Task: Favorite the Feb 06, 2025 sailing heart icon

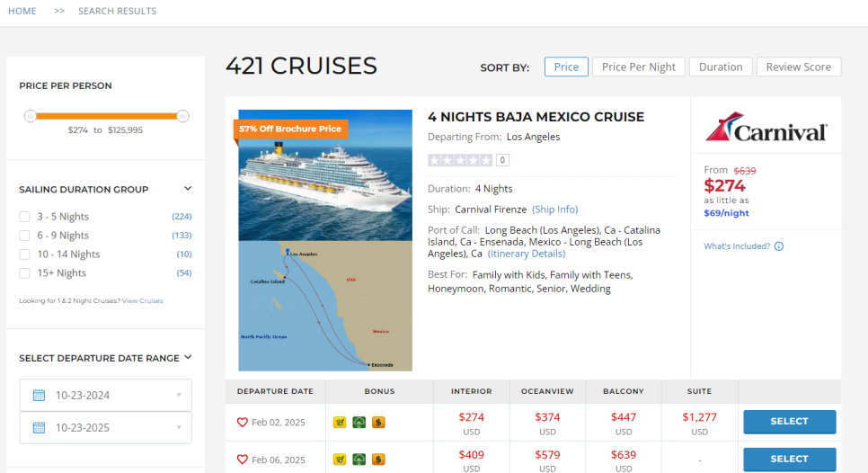Action: [x=242, y=460]
